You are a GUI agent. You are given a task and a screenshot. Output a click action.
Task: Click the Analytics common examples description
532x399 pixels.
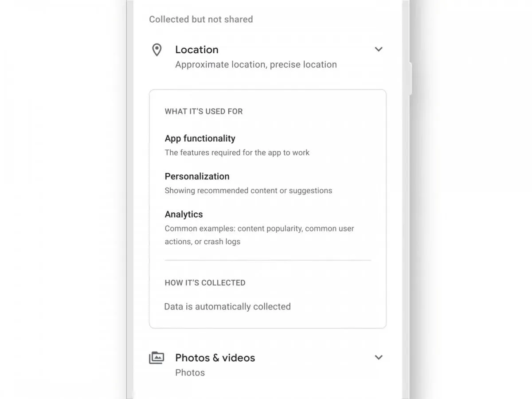[x=259, y=235]
